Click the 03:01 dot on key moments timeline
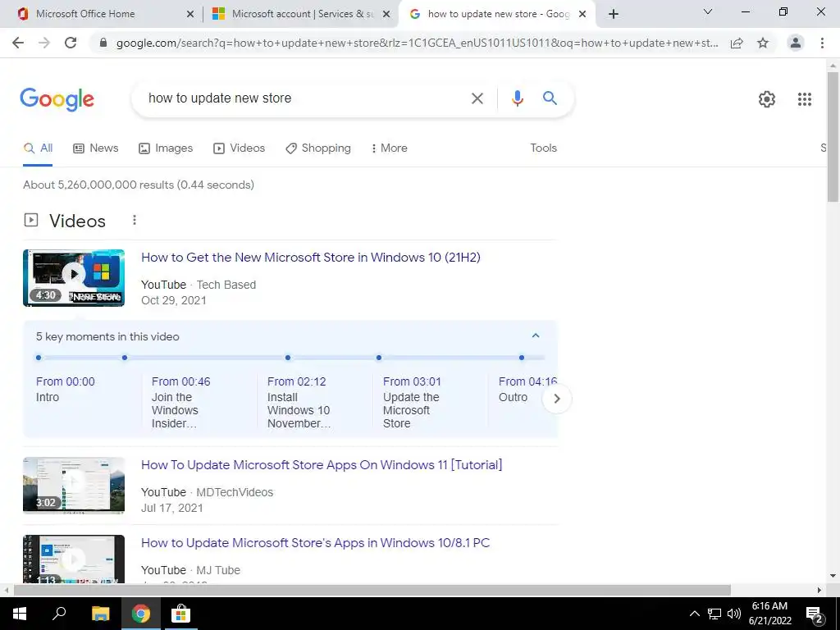Viewport: 840px width, 630px height. coord(379,358)
